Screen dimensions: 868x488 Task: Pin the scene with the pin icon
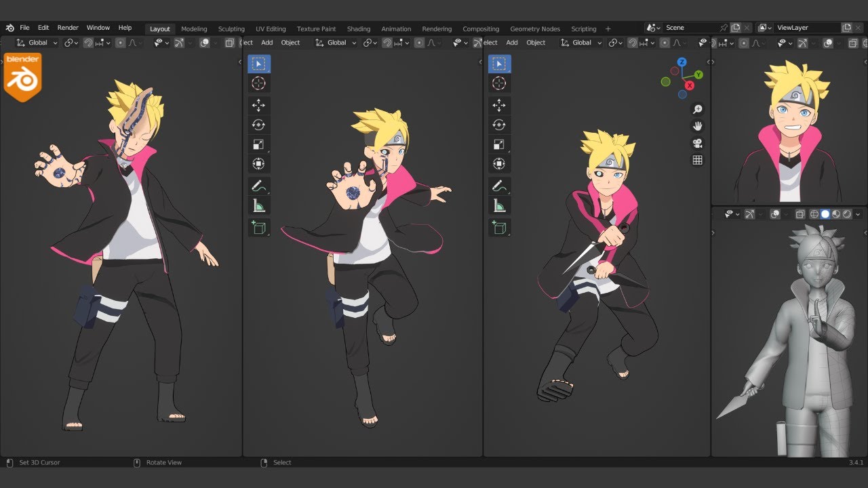click(724, 28)
